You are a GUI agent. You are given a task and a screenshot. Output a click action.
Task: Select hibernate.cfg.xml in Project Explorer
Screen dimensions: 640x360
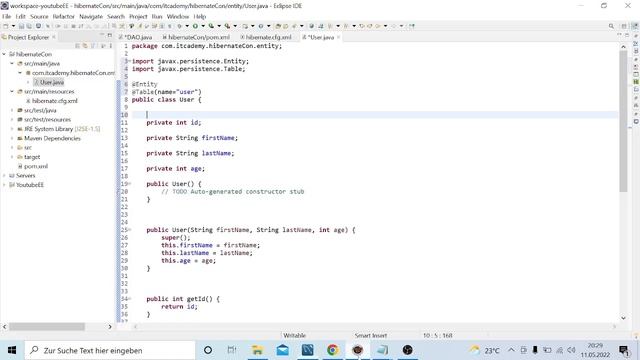coord(55,101)
